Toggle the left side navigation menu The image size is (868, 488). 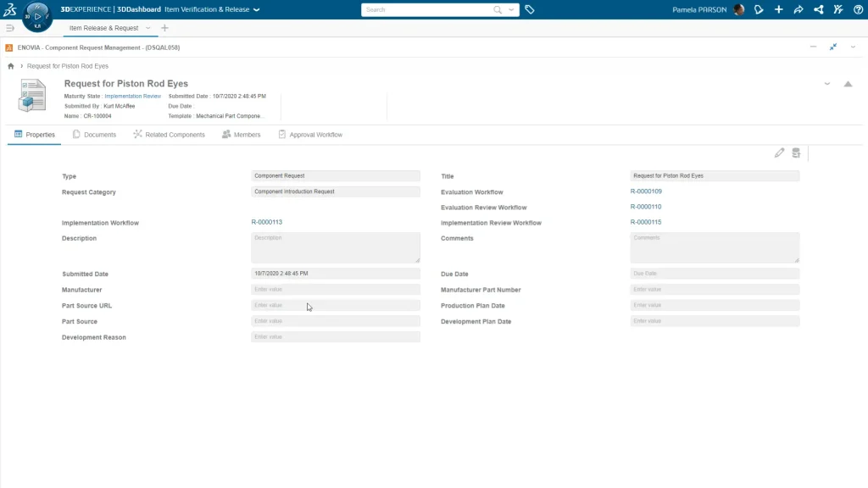point(10,28)
